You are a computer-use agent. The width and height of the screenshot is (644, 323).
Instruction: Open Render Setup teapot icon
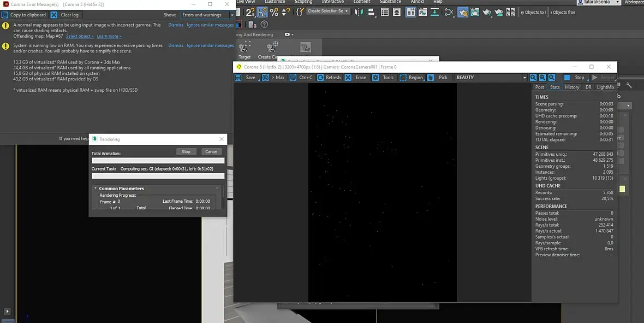tap(463, 13)
